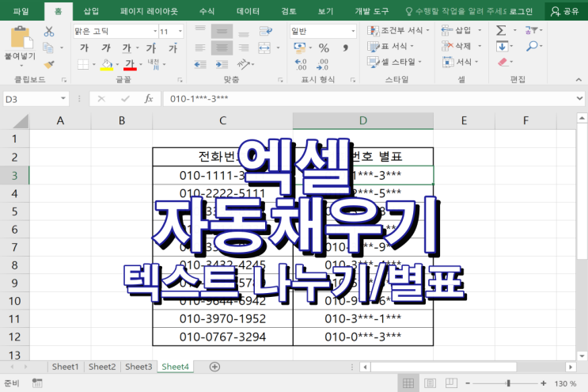Switch to the Data (데이터) tab
The height and width of the screenshot is (392, 588).
[248, 11]
